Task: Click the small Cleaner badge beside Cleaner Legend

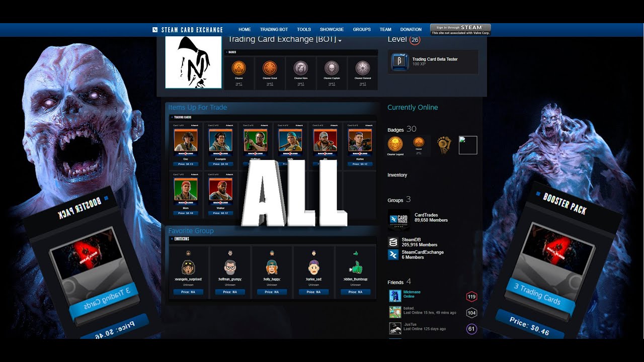Action: click(x=419, y=143)
